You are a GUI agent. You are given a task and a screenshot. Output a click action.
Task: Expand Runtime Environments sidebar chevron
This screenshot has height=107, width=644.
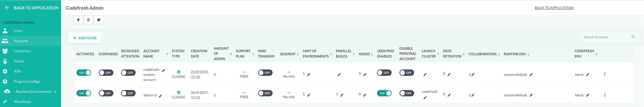tap(55, 92)
